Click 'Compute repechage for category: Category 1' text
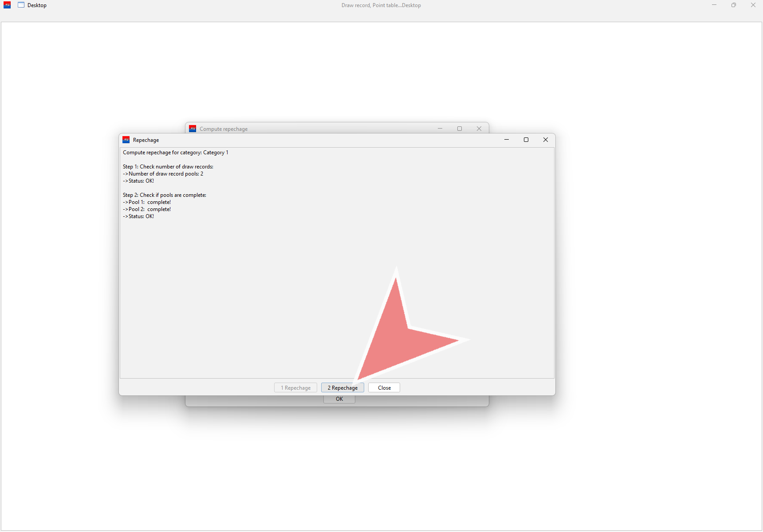 pyautogui.click(x=176, y=153)
